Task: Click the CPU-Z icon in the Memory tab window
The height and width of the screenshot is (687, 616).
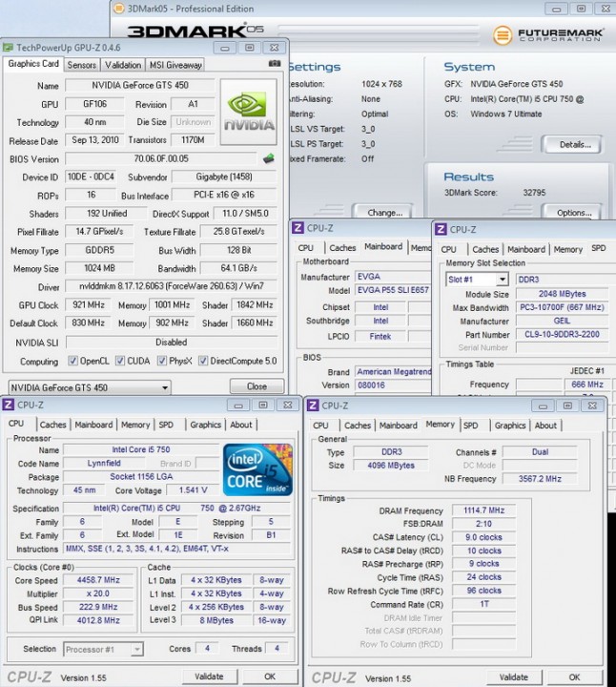Action: (x=313, y=406)
